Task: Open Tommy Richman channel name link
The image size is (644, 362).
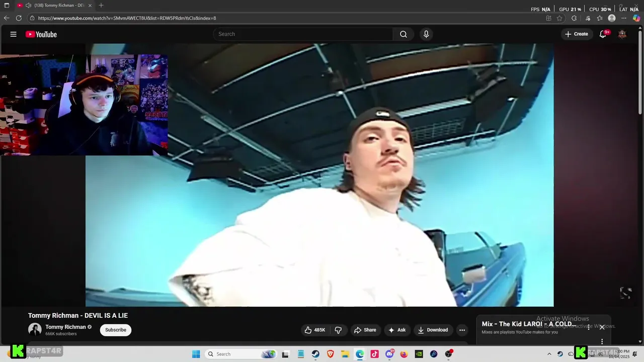Action: click(x=65, y=327)
